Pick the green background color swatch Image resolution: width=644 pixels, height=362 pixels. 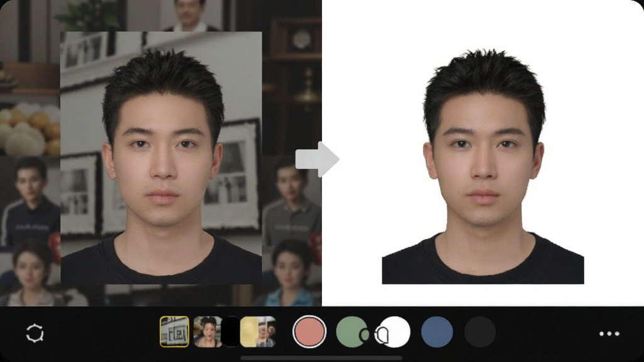[352, 332]
